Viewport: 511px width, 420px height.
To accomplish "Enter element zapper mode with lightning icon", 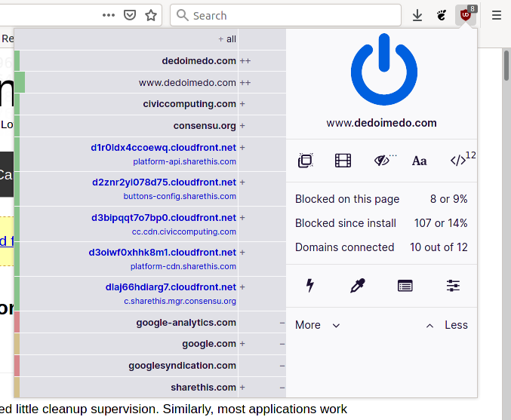I will (309, 286).
